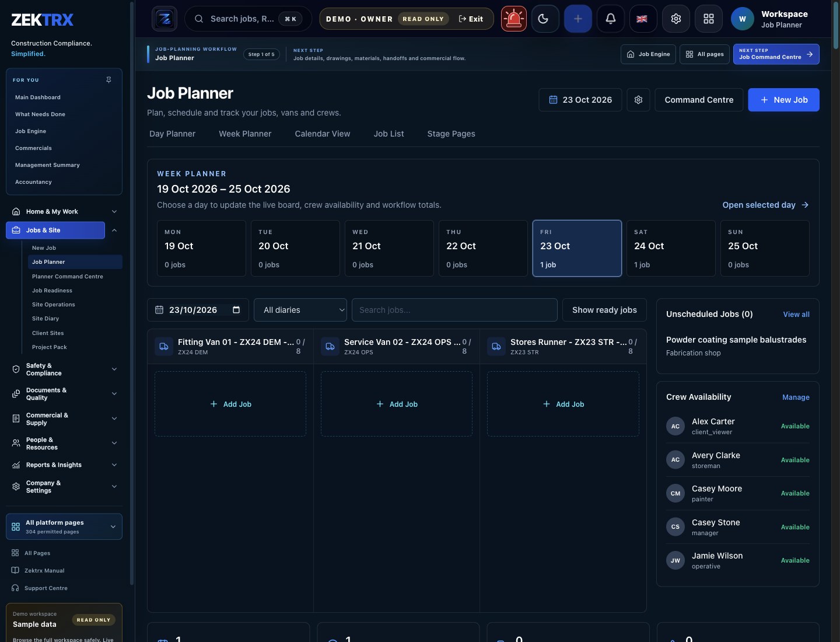Viewport: 840px width, 642px height.
Task: Open planner settings gear beside the date
Action: click(x=638, y=100)
